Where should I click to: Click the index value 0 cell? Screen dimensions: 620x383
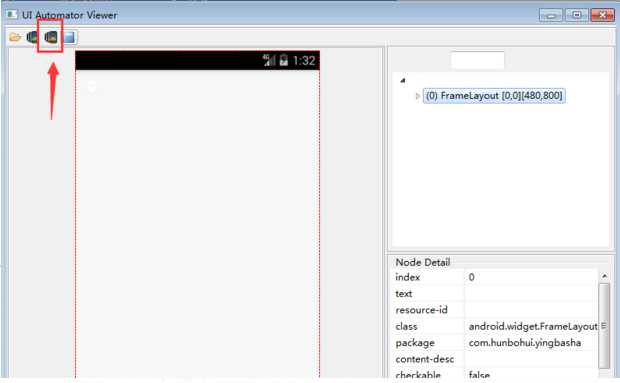tap(531, 277)
